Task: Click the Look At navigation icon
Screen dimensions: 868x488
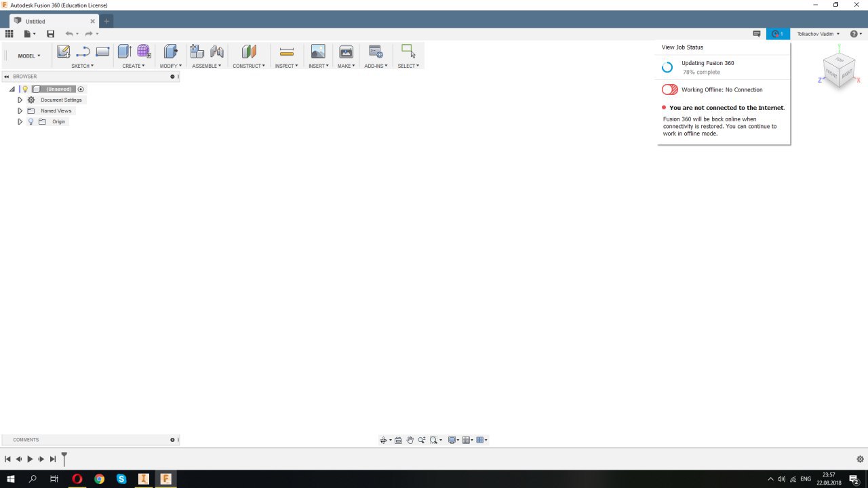Action: point(398,441)
